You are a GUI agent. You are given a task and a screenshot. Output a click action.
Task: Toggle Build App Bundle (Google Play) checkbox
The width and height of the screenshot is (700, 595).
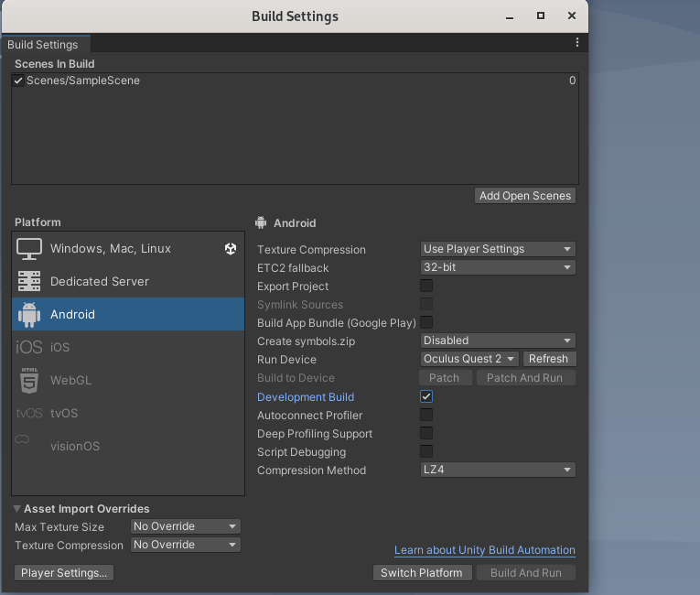click(426, 323)
